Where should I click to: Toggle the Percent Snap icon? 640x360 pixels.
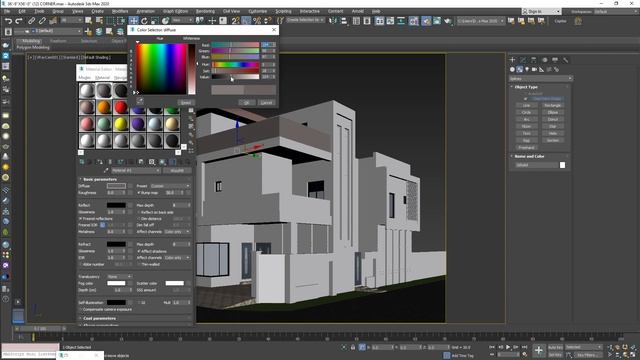257,20
